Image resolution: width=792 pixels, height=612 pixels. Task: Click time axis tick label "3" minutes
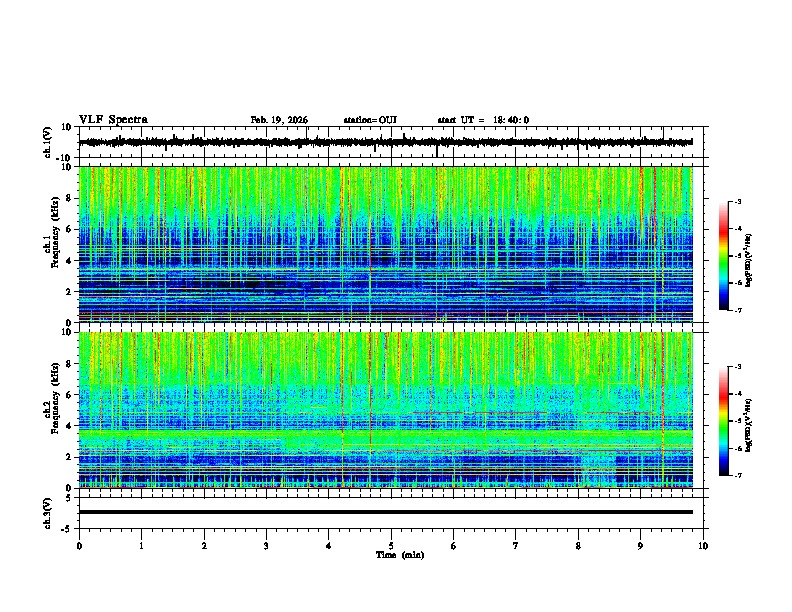(266, 546)
